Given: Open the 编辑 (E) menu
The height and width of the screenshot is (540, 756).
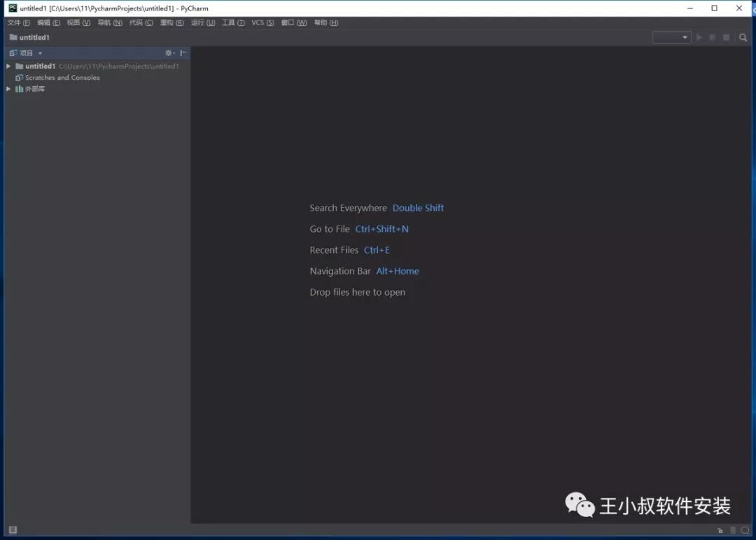Looking at the screenshot, I should [49, 22].
